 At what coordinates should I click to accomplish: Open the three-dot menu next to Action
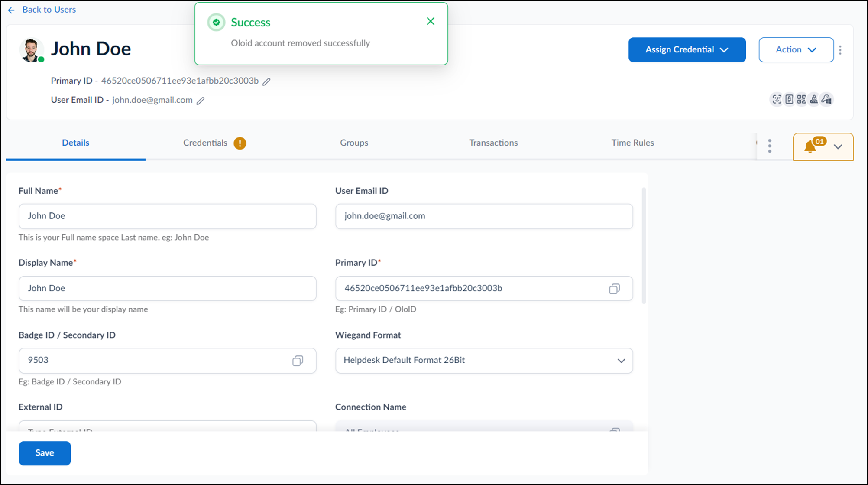[840, 50]
